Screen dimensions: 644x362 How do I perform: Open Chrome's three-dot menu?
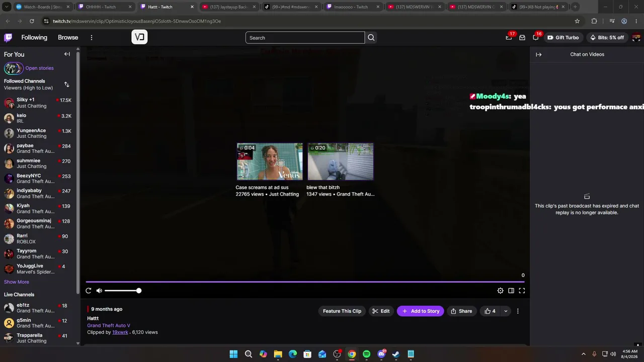tap(636, 21)
